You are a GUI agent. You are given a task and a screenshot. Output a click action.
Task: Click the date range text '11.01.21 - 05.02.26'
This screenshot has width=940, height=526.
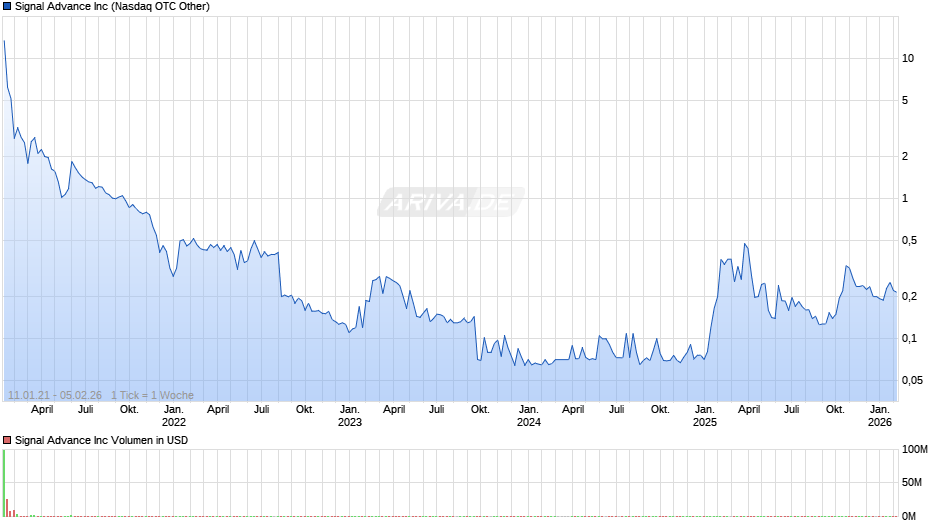[x=55, y=395]
